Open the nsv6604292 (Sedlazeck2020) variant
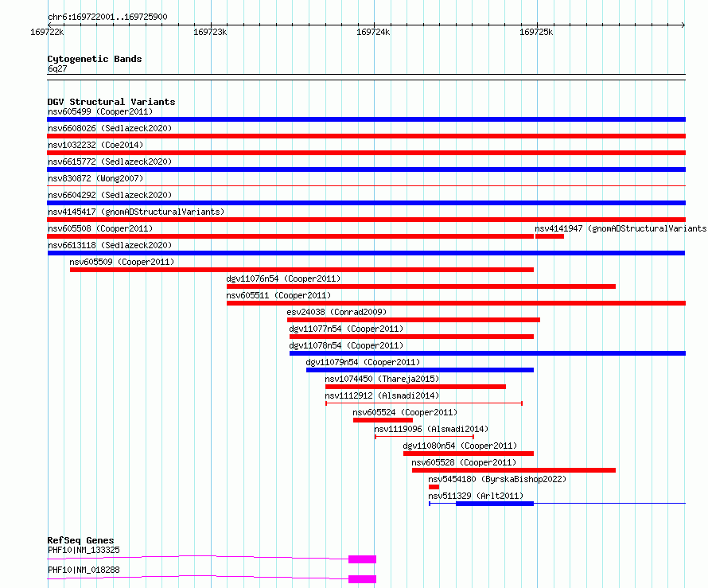 (110, 195)
